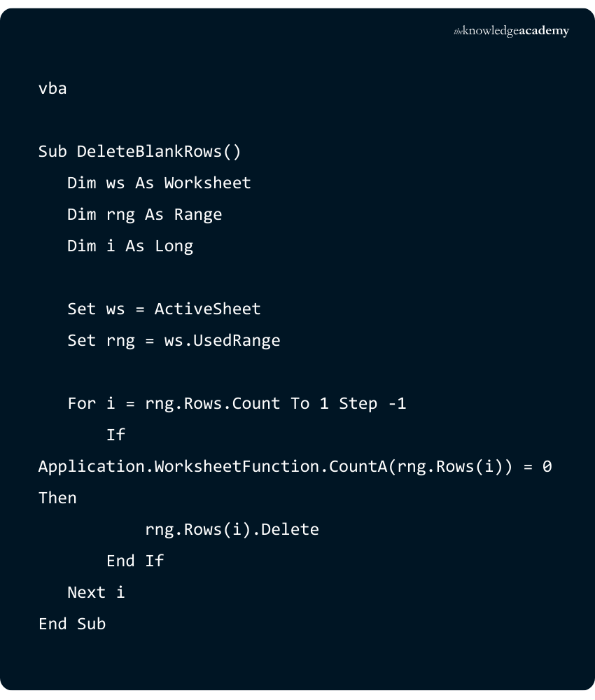Click the word ActiveSheet
Viewport: 595px width, 700px height.
[x=207, y=309]
